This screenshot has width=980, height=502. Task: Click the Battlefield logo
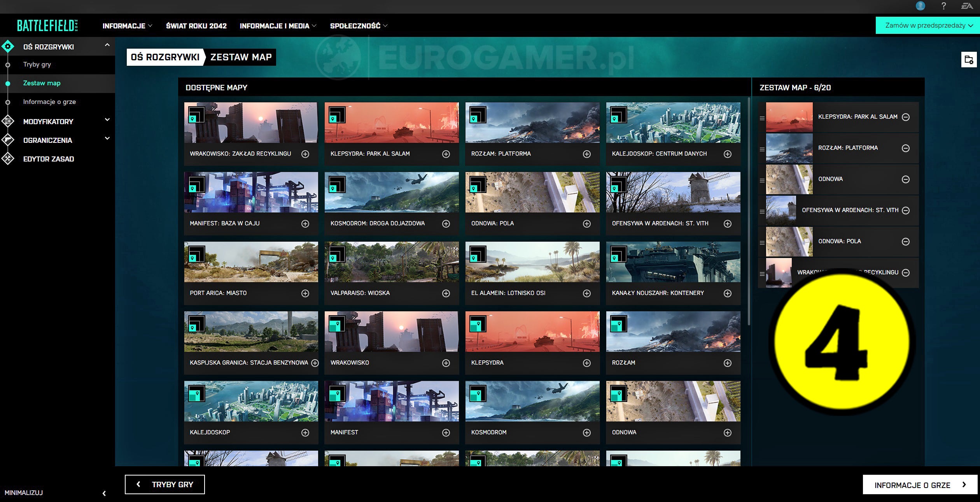47,26
